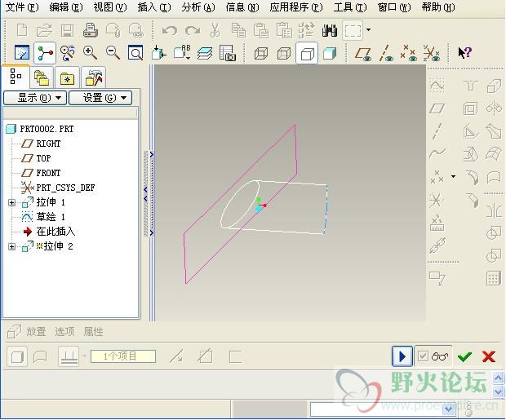Click the Zoom Out magnifier icon
Viewport: 506px width, 420px height.
click(x=113, y=52)
